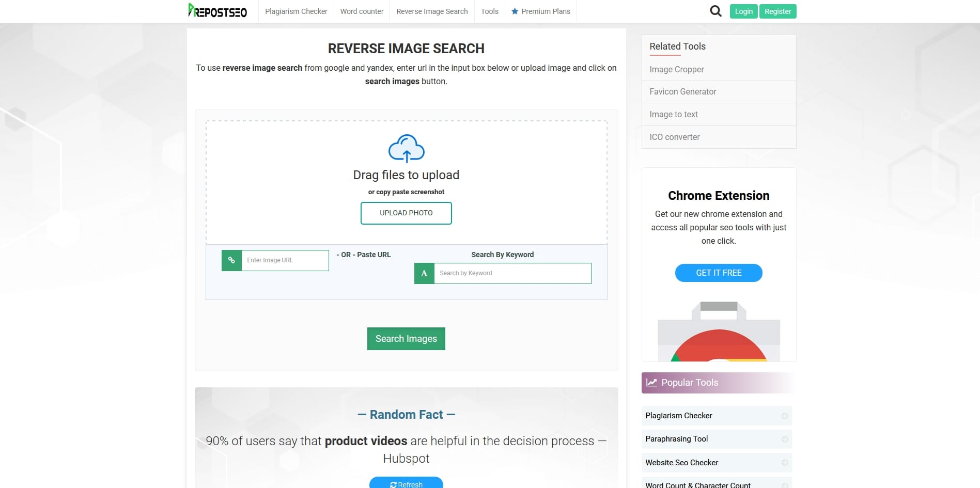Click the Login button
Image resolution: width=980 pixels, height=488 pixels.
743,11
